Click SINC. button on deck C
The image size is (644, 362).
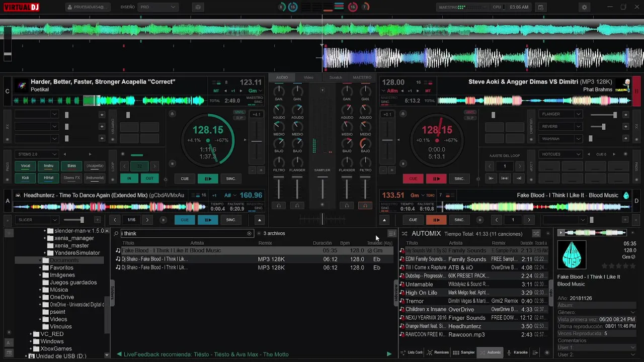tap(231, 178)
